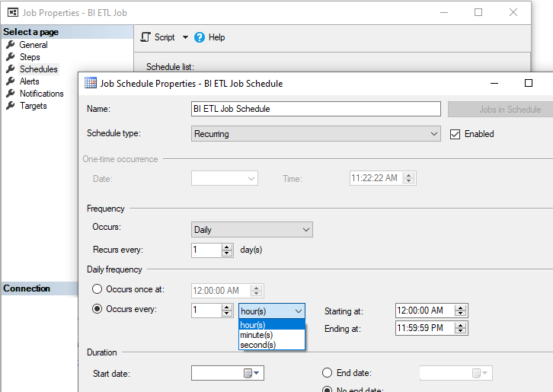
Task: Click the Select a page header
Action: (67, 32)
